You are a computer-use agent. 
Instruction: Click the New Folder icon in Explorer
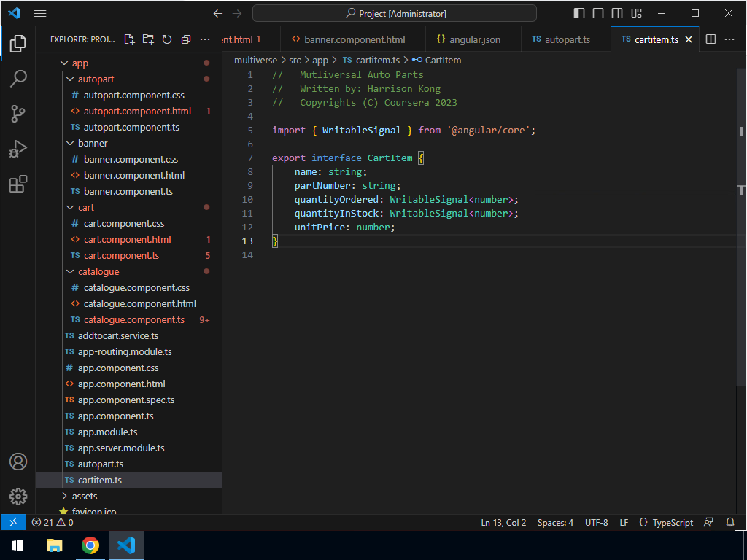[148, 39]
